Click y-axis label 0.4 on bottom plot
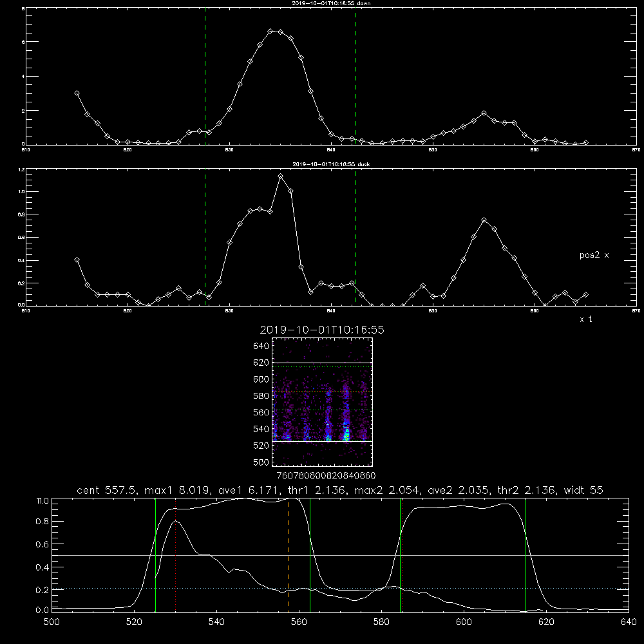 click(43, 567)
